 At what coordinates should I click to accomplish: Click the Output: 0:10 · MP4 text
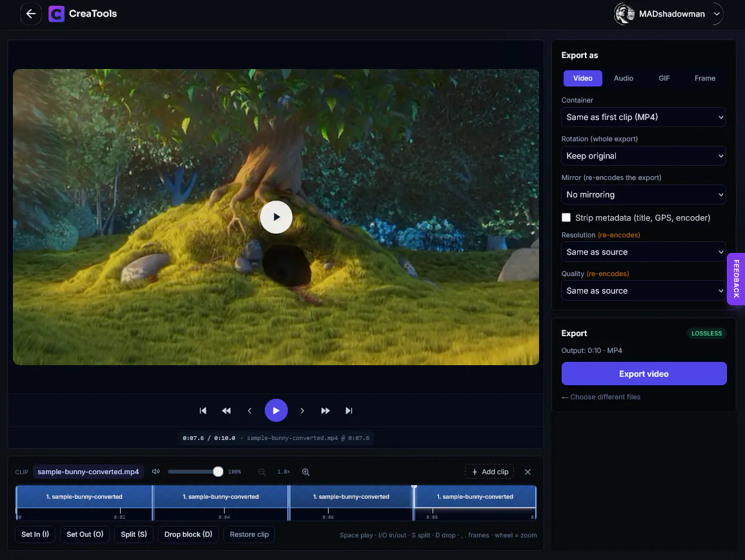click(x=591, y=350)
